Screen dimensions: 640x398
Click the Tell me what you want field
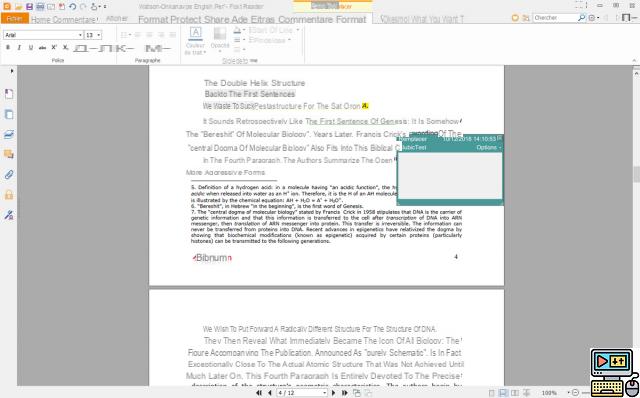tap(422, 19)
